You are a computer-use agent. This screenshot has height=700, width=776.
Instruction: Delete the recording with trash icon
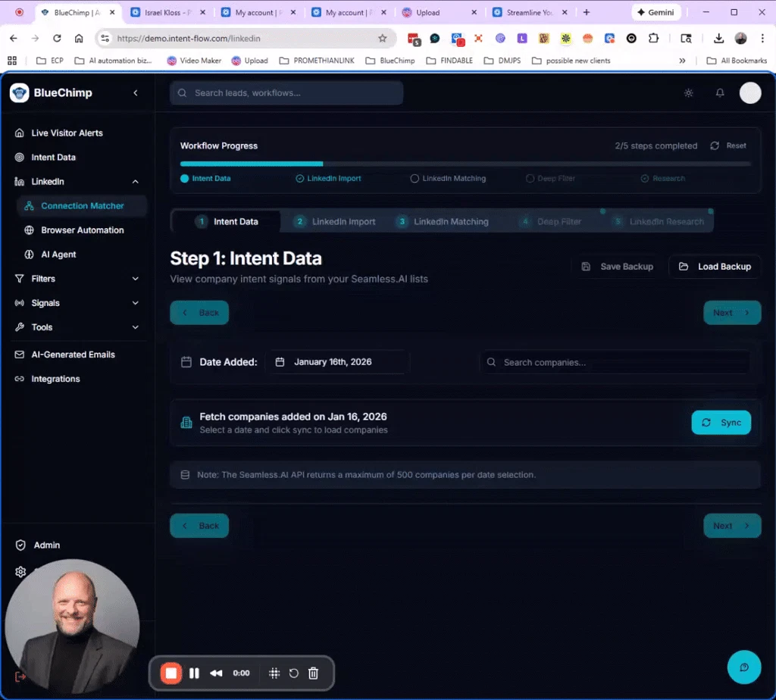click(x=313, y=673)
